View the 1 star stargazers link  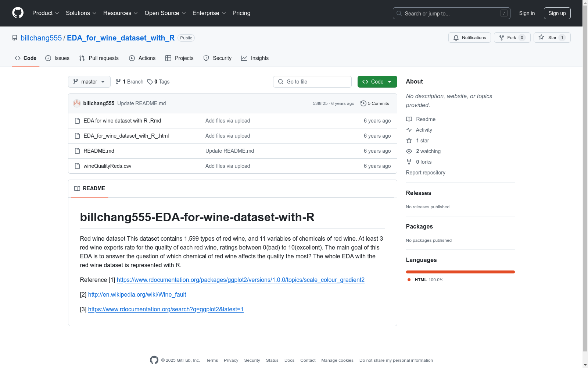[417, 141]
